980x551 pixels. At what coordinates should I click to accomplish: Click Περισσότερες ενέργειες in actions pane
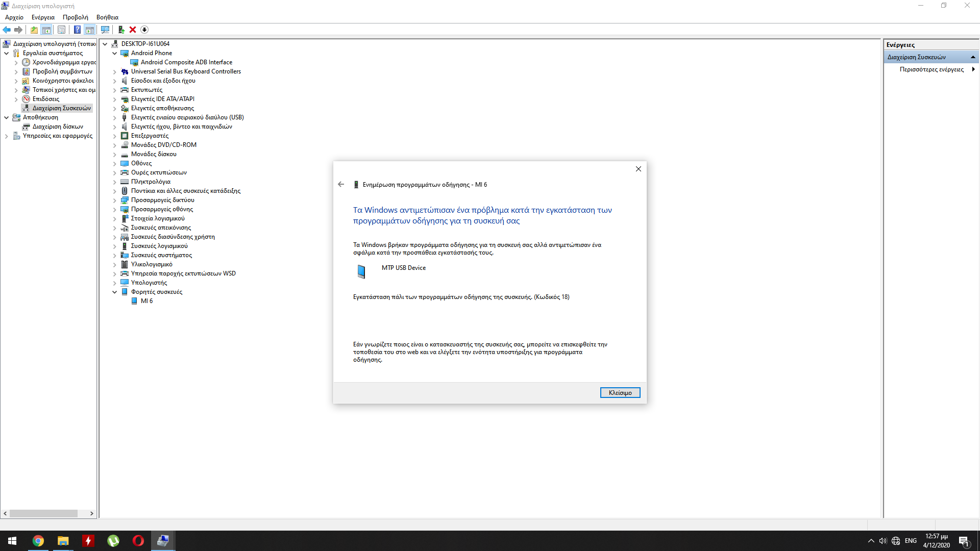(932, 69)
